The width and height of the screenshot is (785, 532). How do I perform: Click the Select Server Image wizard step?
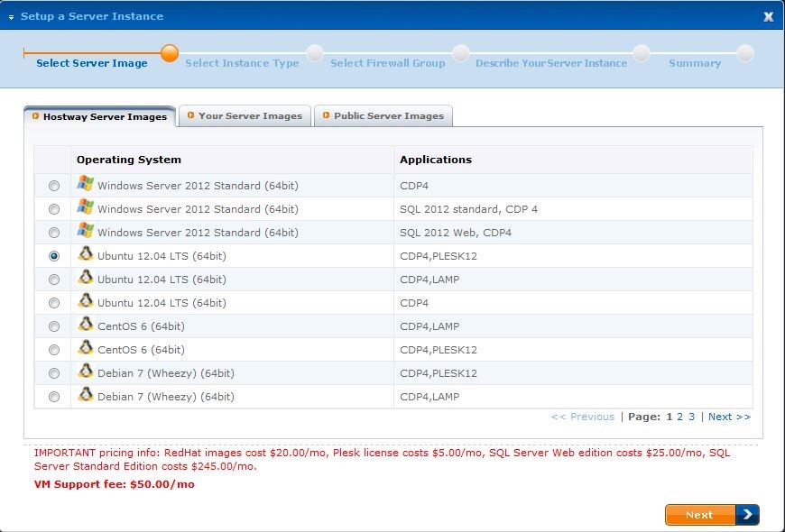click(x=92, y=63)
